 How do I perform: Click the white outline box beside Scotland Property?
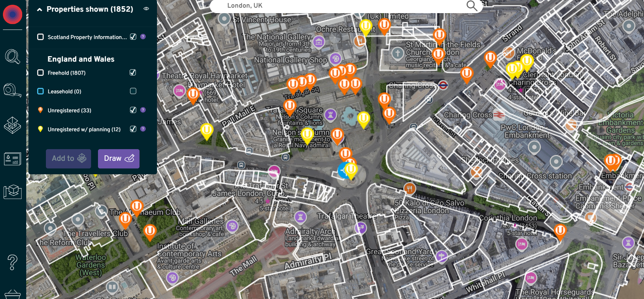tap(40, 37)
